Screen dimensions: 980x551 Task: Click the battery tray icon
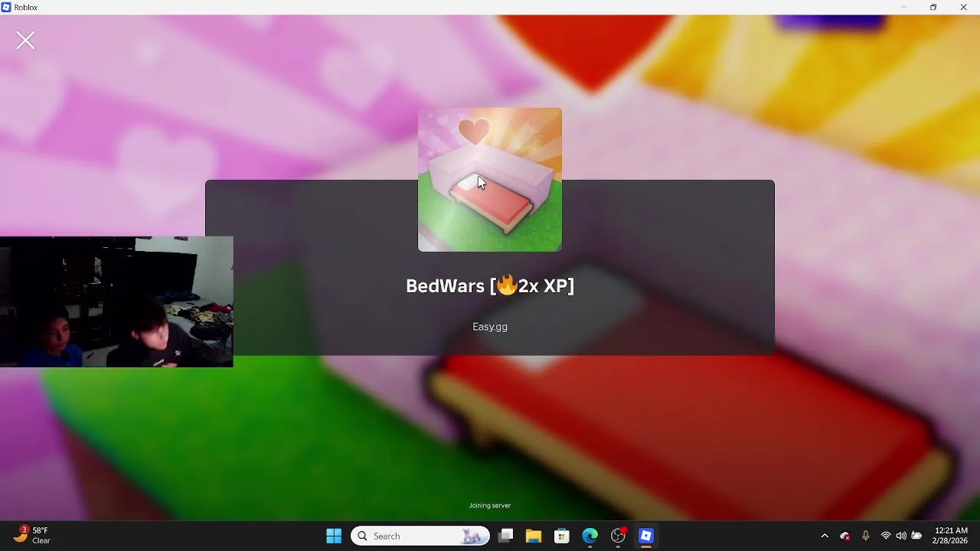coord(916,536)
